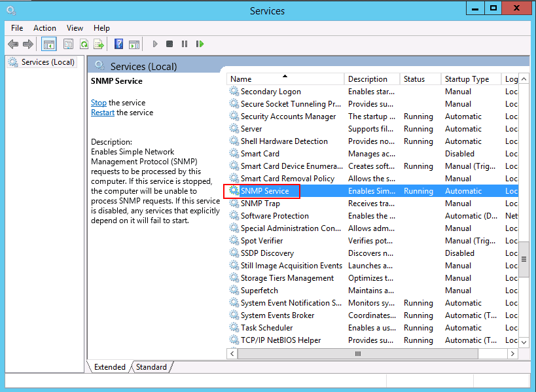Select the Security Accounts Manager service

(288, 116)
